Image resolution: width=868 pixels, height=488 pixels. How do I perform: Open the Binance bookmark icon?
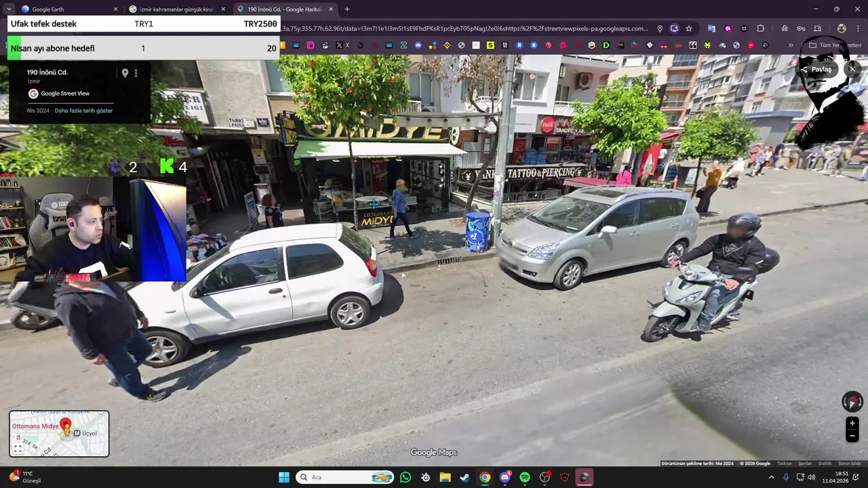pos(447,45)
